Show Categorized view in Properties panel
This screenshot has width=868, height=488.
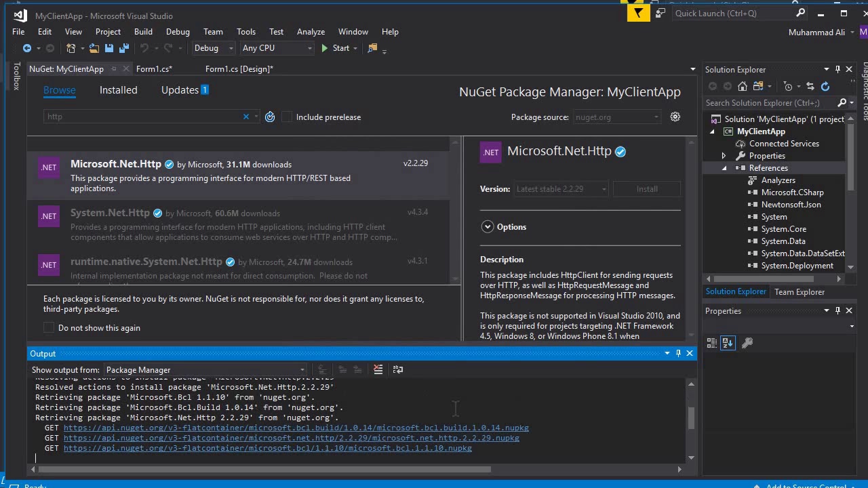[712, 343]
